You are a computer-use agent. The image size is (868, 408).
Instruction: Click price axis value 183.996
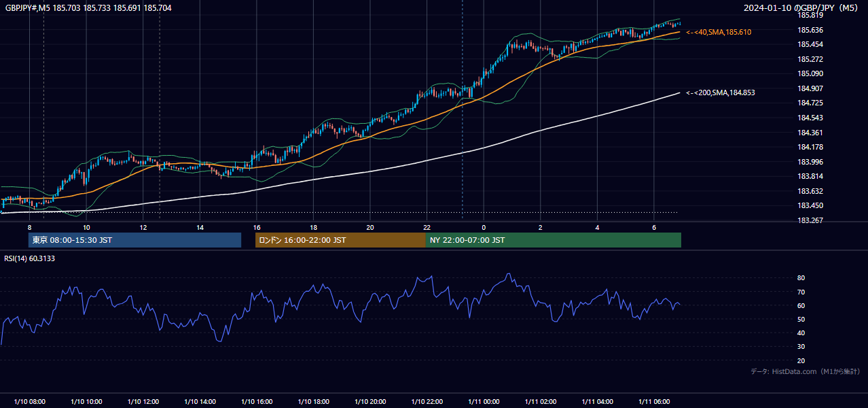click(810, 162)
